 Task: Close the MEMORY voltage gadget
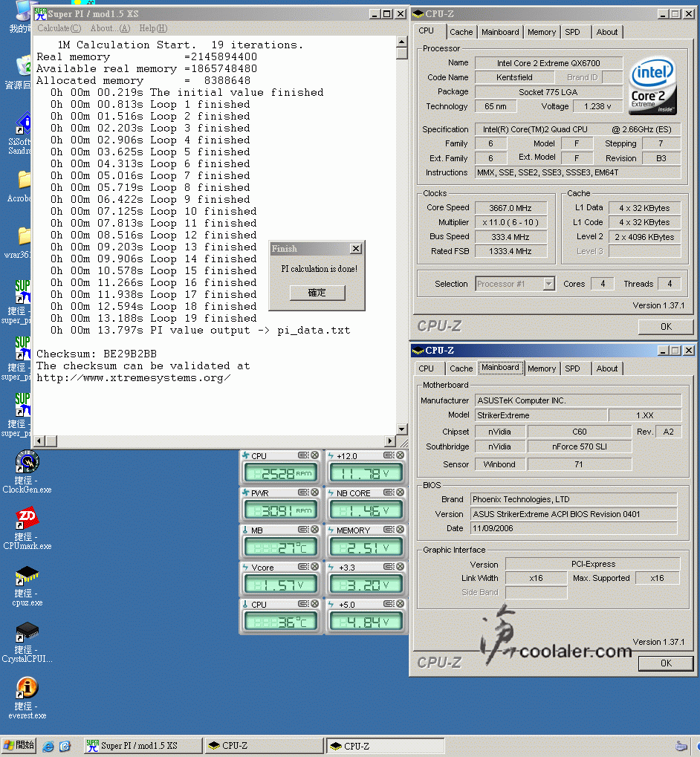(x=401, y=530)
